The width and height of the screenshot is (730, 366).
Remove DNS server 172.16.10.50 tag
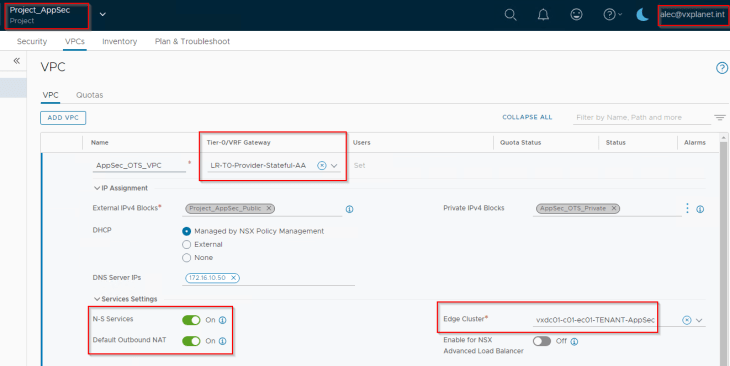point(233,278)
